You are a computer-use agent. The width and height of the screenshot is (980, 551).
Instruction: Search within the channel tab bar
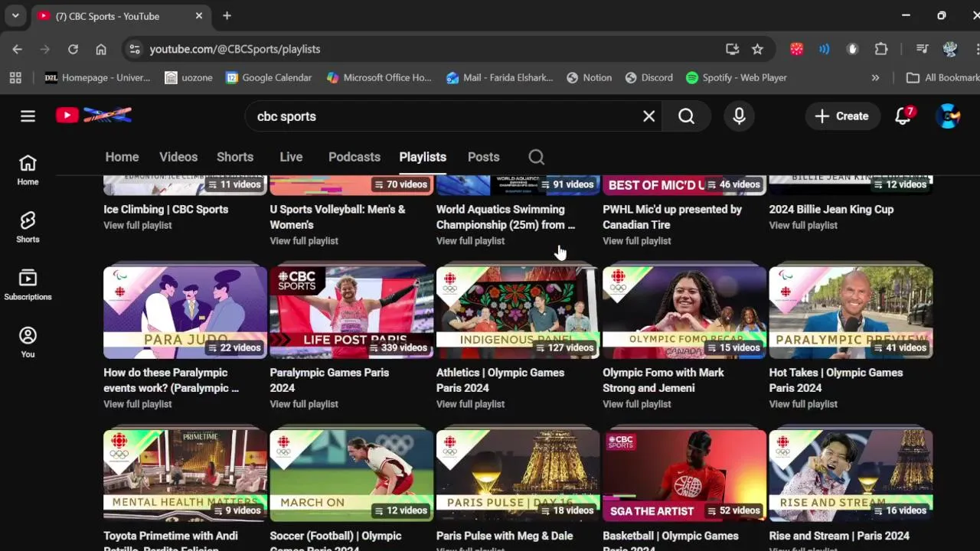pos(536,157)
